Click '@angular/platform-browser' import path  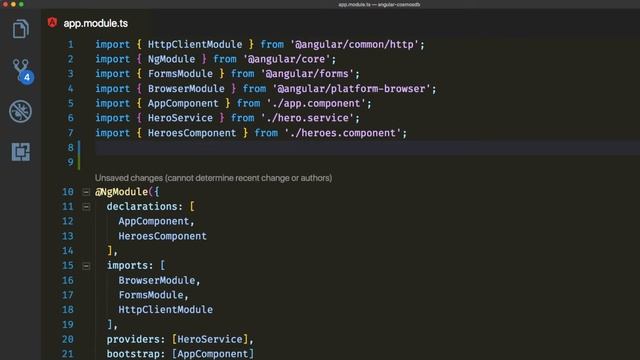pos(351,89)
